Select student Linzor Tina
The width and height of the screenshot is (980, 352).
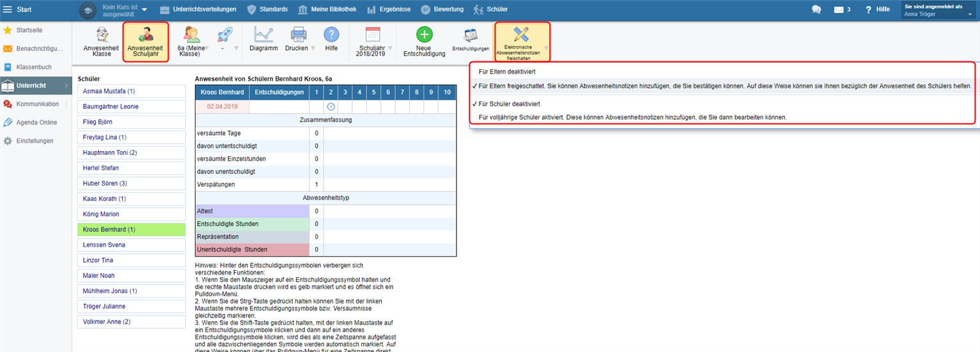[131, 260]
